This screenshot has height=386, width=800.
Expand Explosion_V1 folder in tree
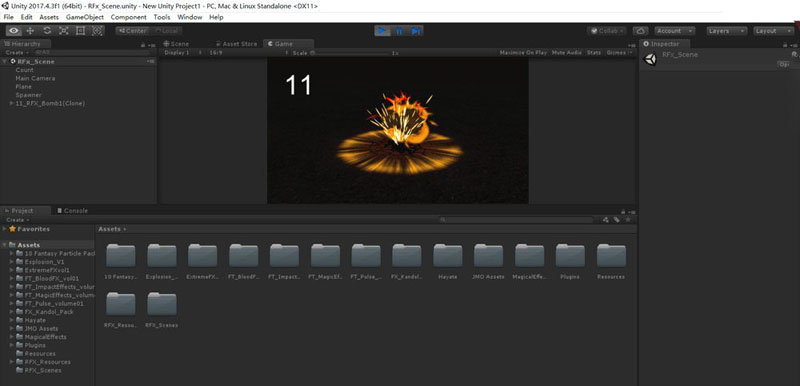click(12, 262)
